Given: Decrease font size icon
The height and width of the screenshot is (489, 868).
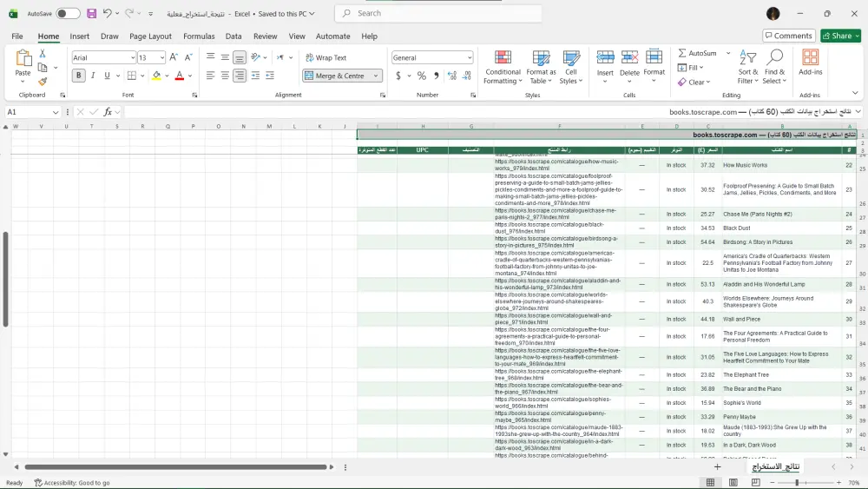Looking at the screenshot, I should coord(188,57).
